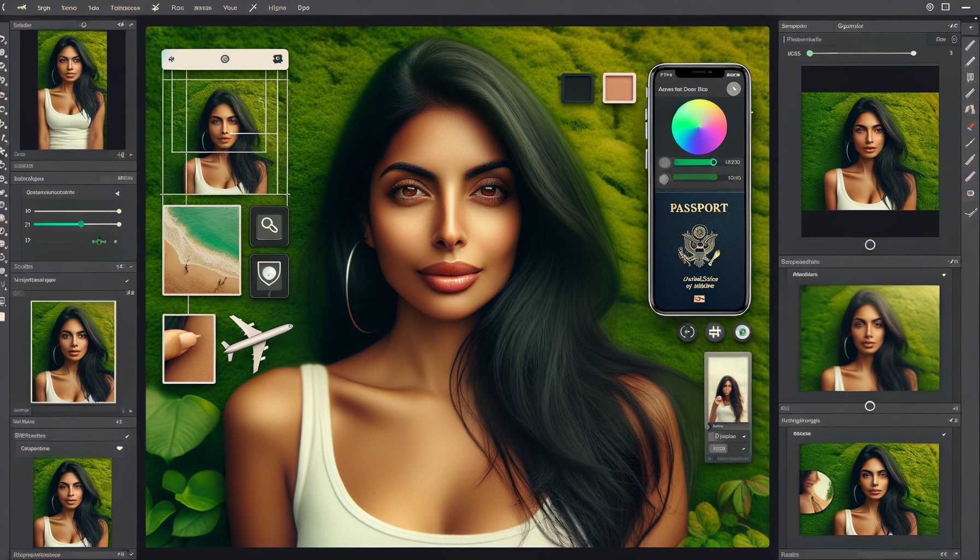Screen dimensions: 980x560
Task: Toggle the round switch beside the 1050 slider
Action: (664, 178)
